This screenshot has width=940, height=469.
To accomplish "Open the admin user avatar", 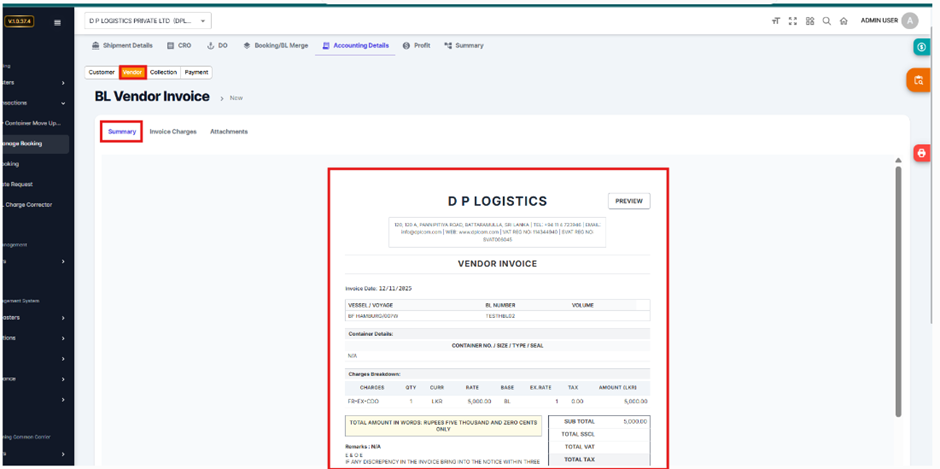I will coord(909,21).
